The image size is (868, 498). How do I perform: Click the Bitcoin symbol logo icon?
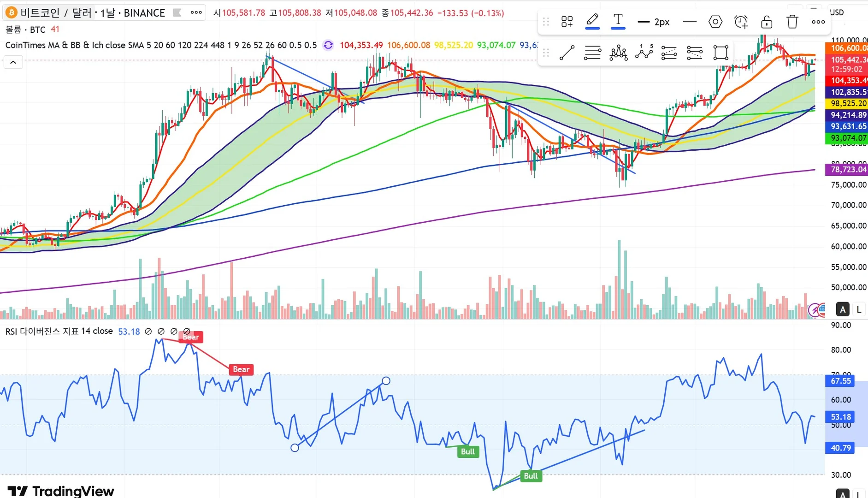[x=11, y=12]
